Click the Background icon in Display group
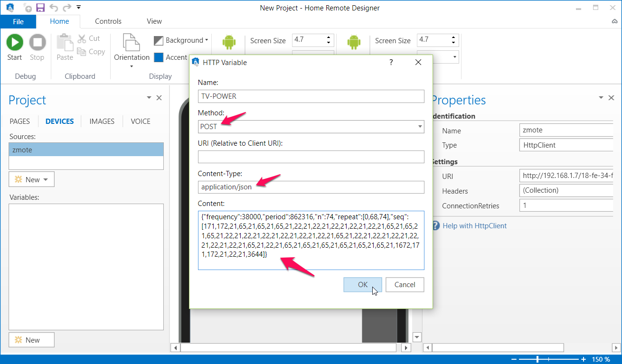 tap(159, 40)
